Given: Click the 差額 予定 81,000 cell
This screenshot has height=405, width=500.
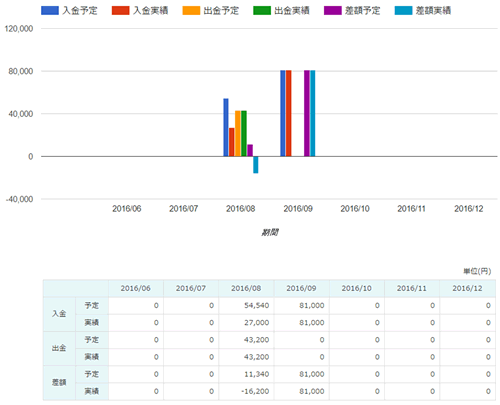Looking at the screenshot, I should tap(302, 374).
